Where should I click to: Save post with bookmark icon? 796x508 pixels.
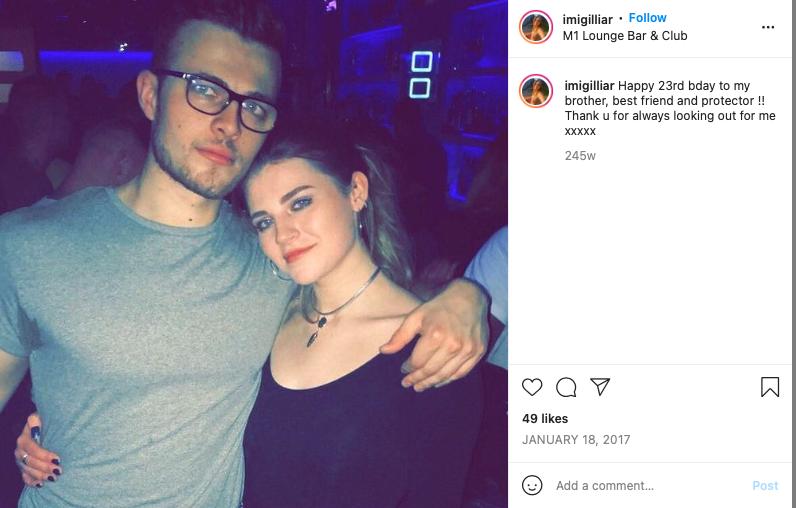point(770,387)
